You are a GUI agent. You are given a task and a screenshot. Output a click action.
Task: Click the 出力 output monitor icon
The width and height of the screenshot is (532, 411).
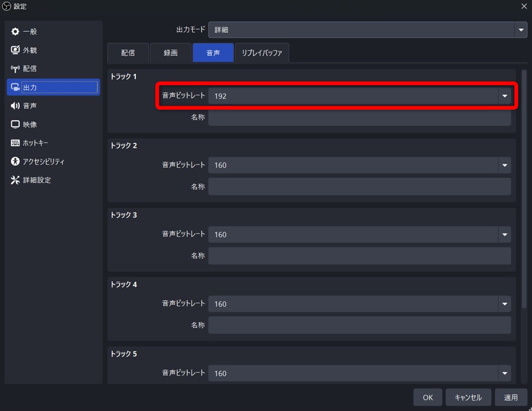[15, 87]
